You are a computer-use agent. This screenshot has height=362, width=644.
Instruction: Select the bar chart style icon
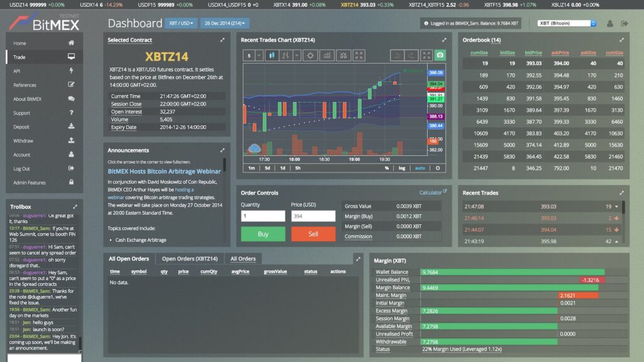pyautogui.click(x=286, y=55)
